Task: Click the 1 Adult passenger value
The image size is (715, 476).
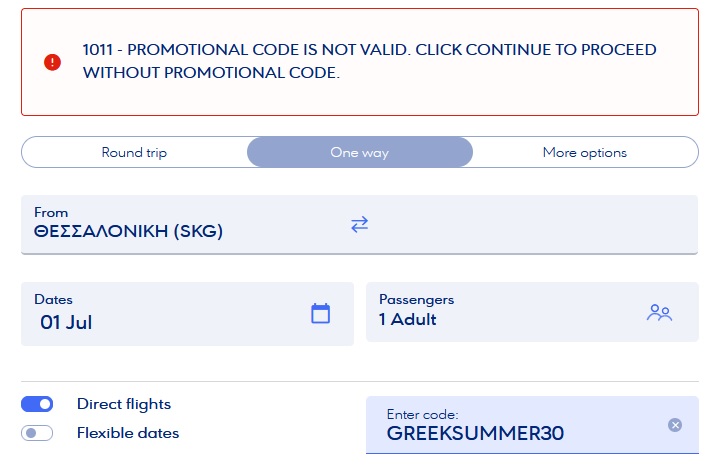Action: tap(407, 319)
